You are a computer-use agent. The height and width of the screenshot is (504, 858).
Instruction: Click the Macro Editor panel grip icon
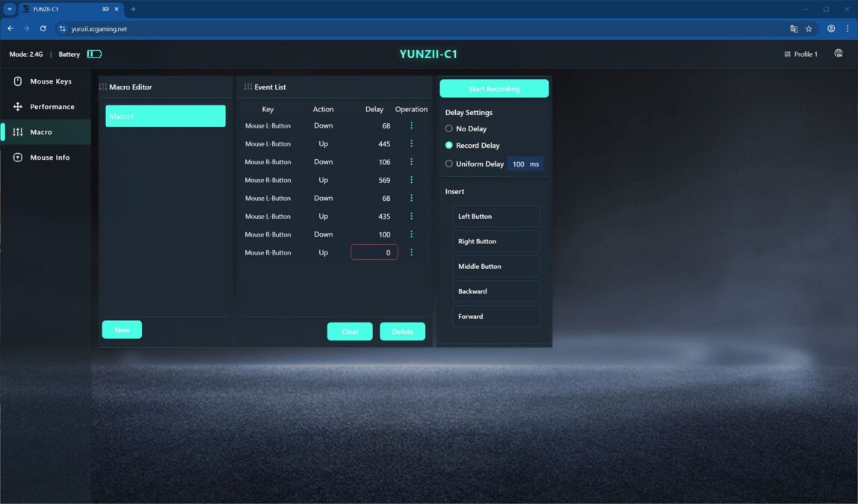103,87
